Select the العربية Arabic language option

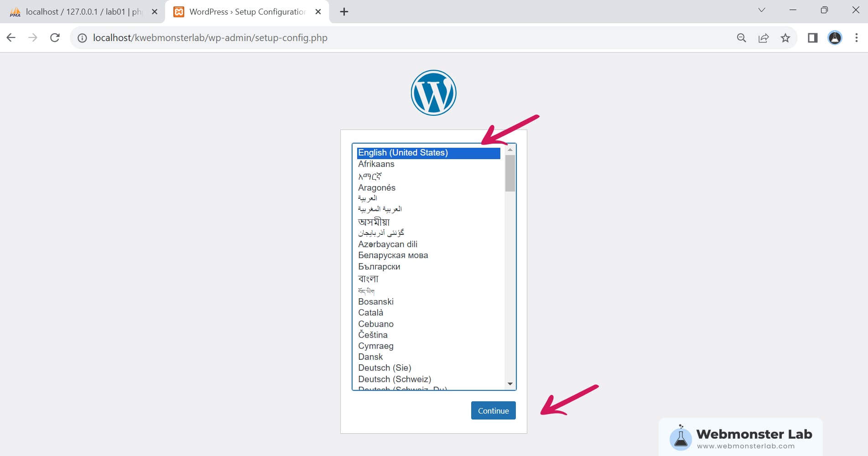click(x=428, y=198)
